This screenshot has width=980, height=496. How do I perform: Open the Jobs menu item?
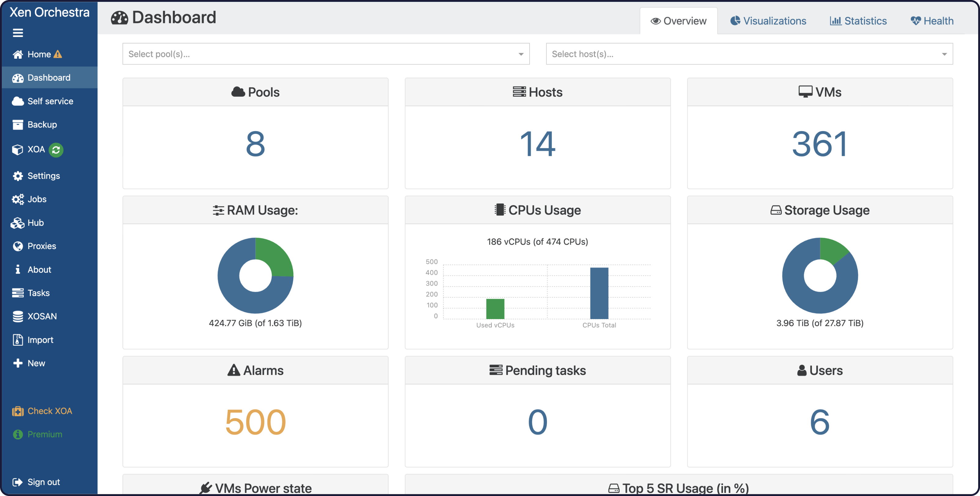[50, 199]
